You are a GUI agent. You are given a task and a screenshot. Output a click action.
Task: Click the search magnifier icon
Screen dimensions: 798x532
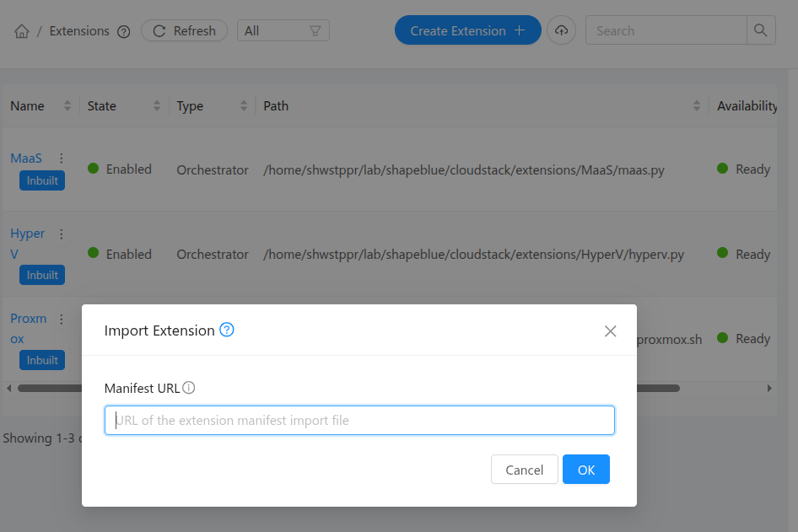tap(760, 30)
